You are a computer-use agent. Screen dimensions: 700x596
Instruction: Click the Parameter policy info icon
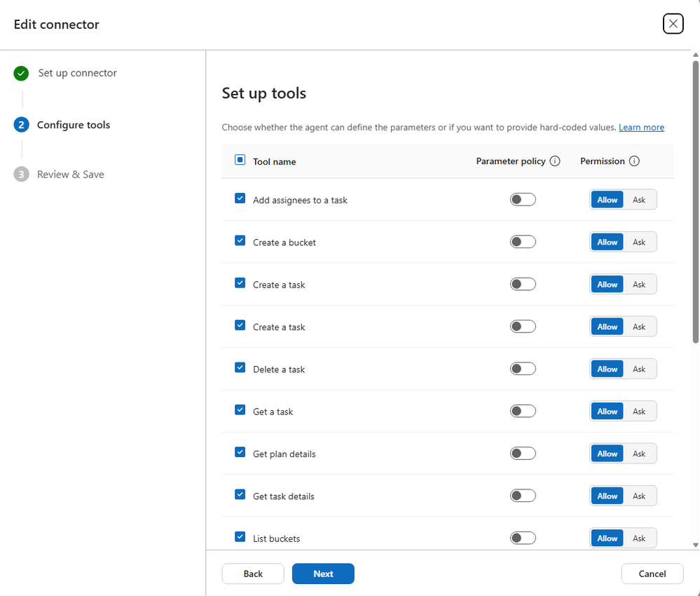point(554,161)
